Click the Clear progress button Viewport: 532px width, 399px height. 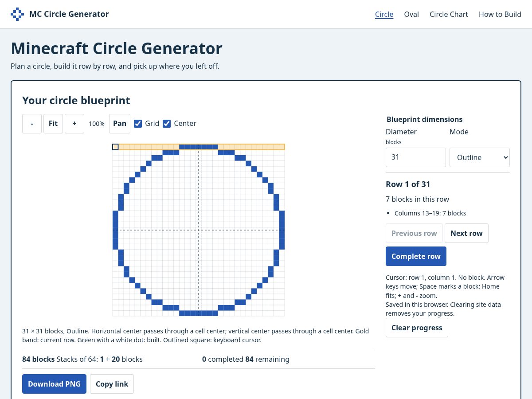[417, 328]
